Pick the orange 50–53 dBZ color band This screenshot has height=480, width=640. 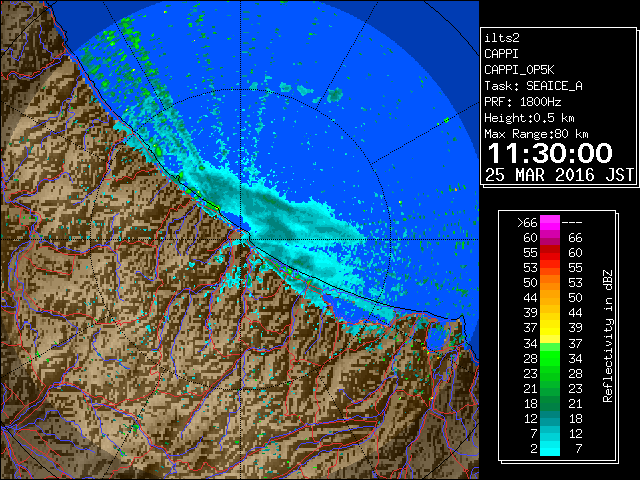[550, 283]
